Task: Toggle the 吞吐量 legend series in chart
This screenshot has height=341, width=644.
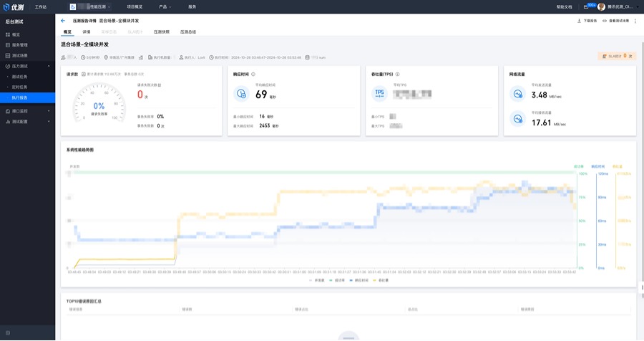Action: coord(381,280)
